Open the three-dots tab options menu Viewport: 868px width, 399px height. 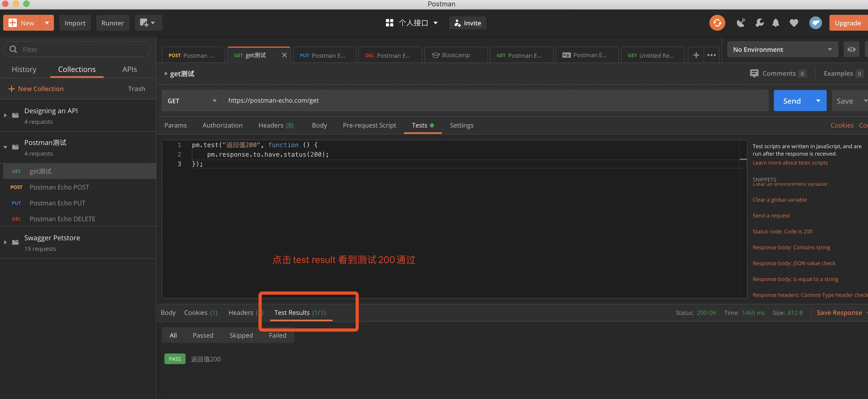coord(711,55)
